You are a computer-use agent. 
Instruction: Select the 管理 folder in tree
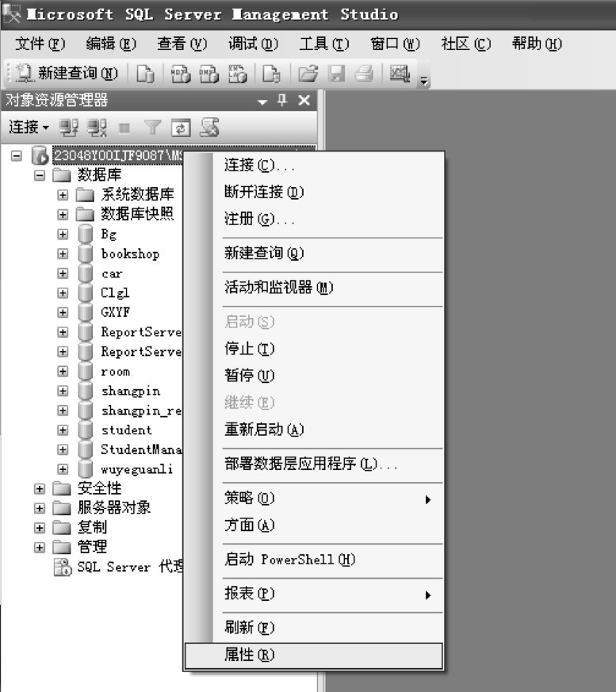click(92, 547)
